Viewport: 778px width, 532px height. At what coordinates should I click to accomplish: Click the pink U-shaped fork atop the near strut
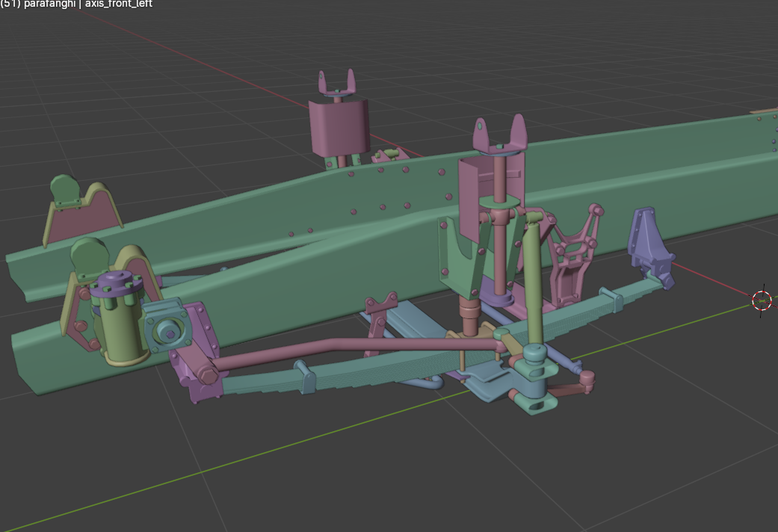(499, 134)
